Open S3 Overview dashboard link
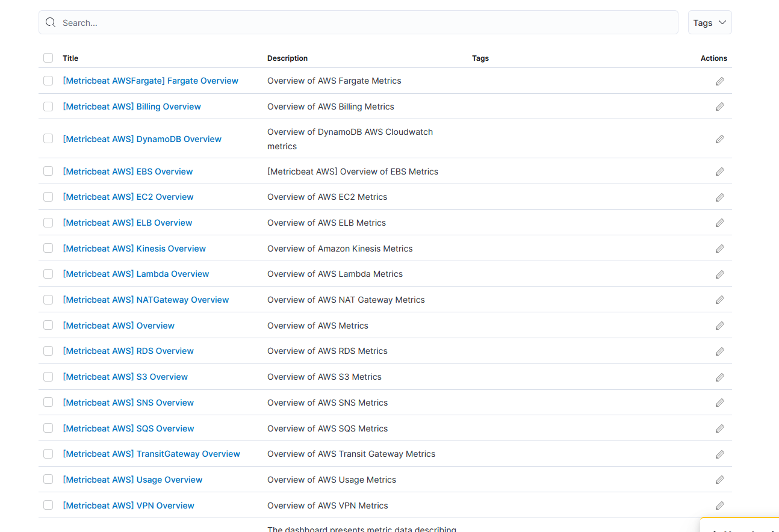The image size is (779, 532). [x=125, y=377]
